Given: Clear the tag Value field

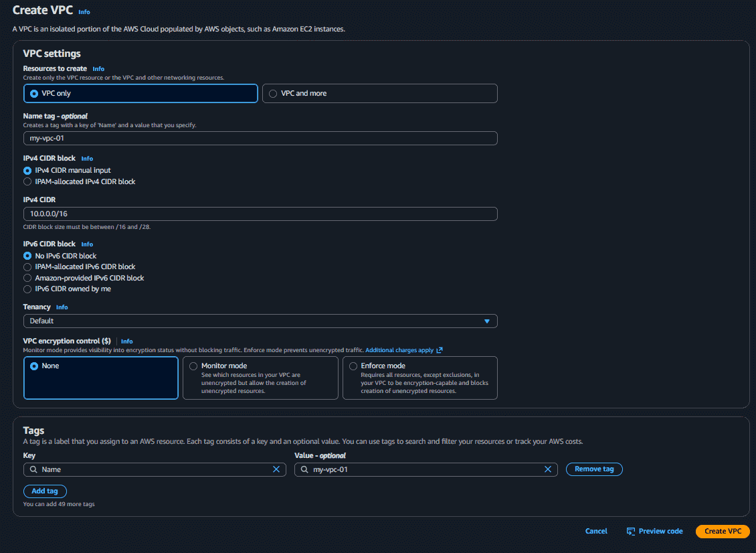Looking at the screenshot, I should (x=548, y=469).
